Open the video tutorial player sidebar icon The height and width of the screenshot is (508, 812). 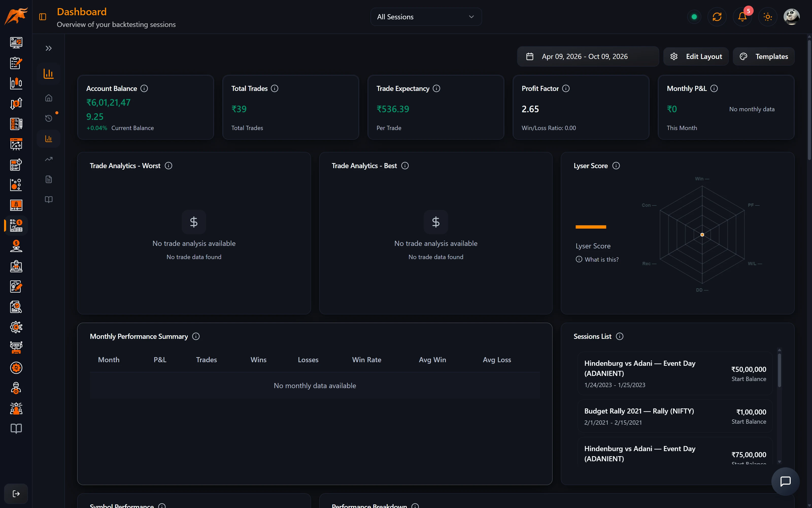click(16, 205)
